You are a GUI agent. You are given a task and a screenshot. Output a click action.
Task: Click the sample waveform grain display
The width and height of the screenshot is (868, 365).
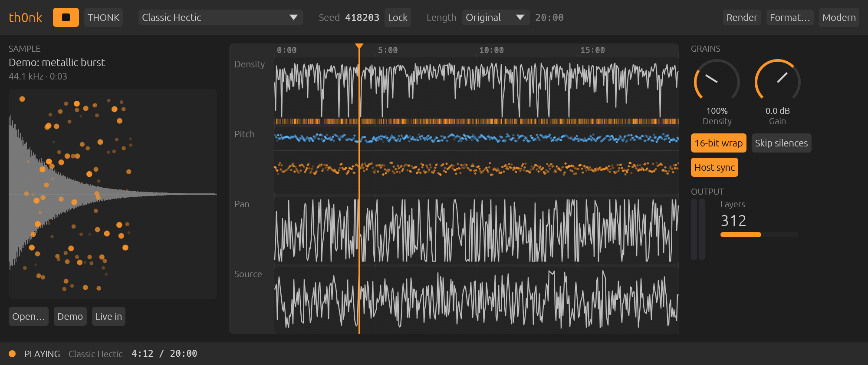point(113,194)
